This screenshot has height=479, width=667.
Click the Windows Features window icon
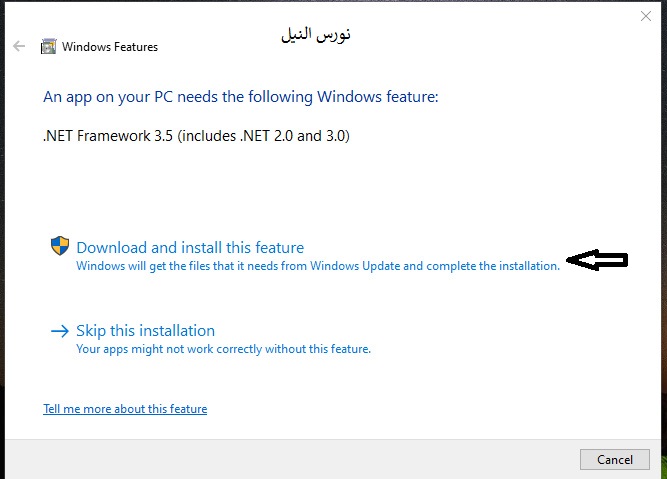click(48, 46)
